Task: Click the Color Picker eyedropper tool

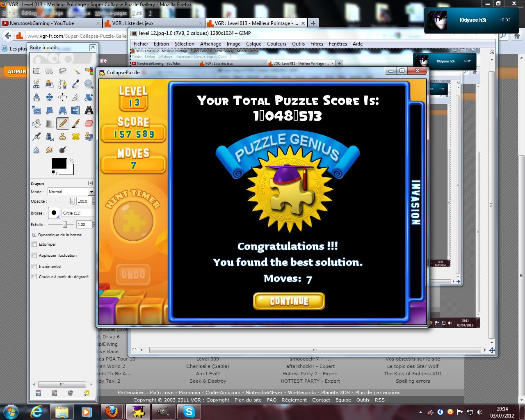Action: pyautogui.click(x=76, y=84)
